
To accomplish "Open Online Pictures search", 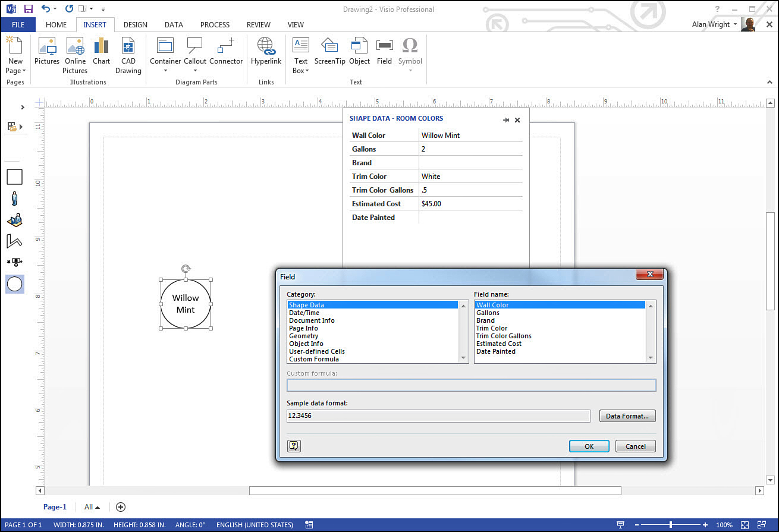I will click(76, 55).
